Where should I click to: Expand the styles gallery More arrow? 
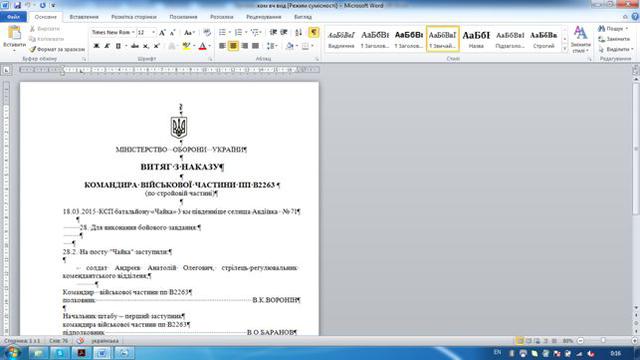tap(565, 49)
